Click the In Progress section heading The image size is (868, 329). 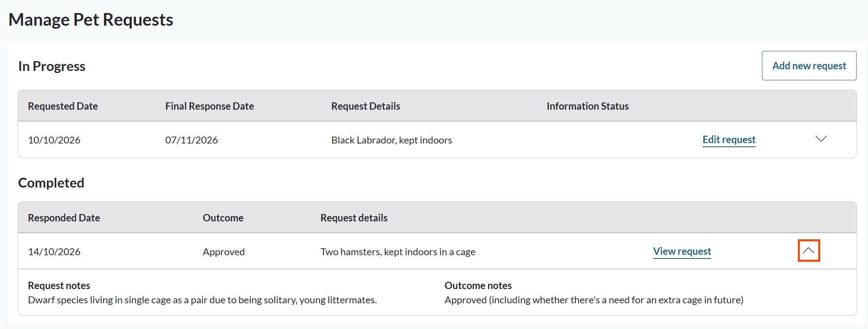coord(52,66)
